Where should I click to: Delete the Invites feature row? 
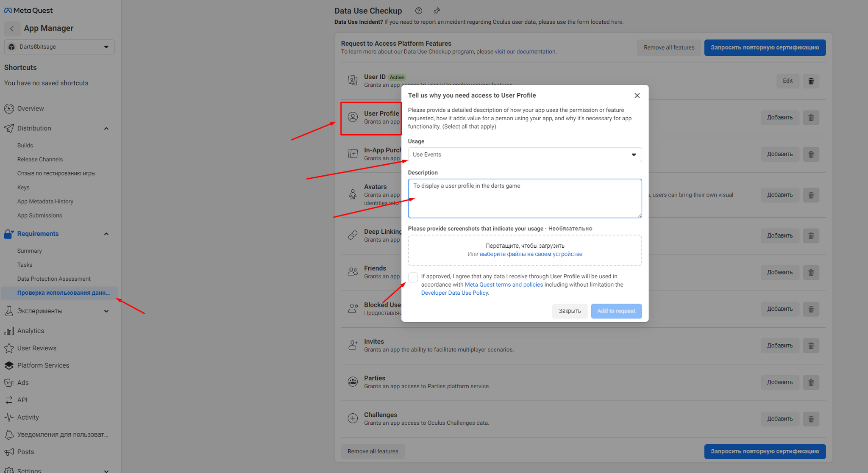pos(811,346)
